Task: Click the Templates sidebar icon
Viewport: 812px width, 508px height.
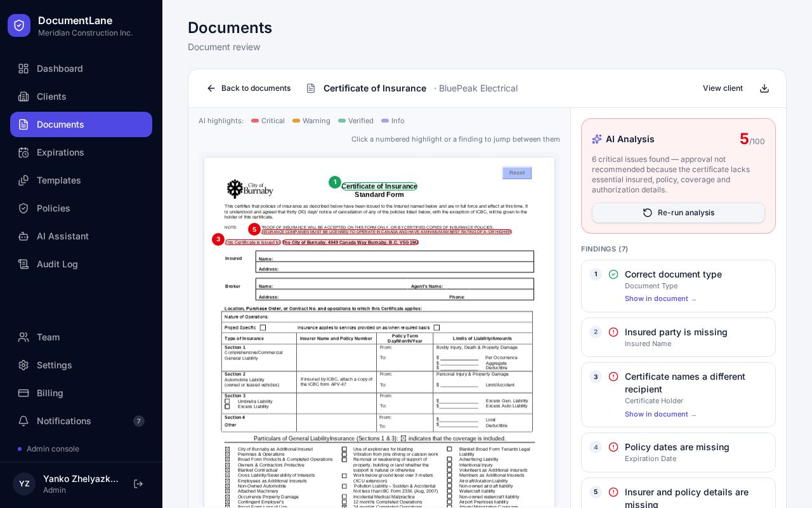Action: pos(23,180)
